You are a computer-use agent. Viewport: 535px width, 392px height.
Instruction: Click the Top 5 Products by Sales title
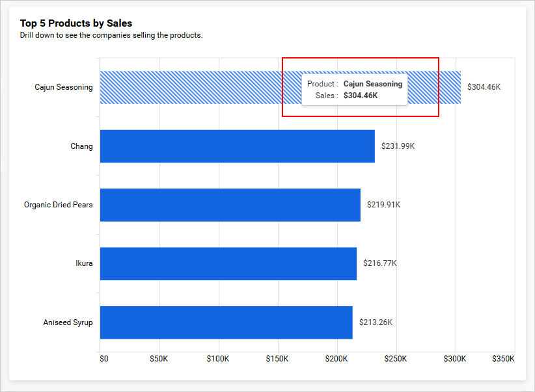point(76,23)
